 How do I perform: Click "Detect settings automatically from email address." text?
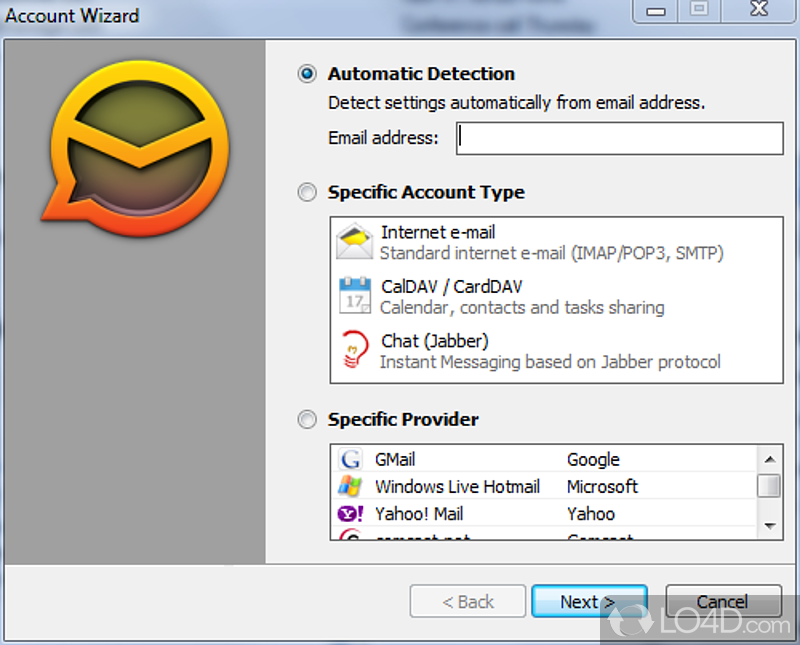click(516, 103)
